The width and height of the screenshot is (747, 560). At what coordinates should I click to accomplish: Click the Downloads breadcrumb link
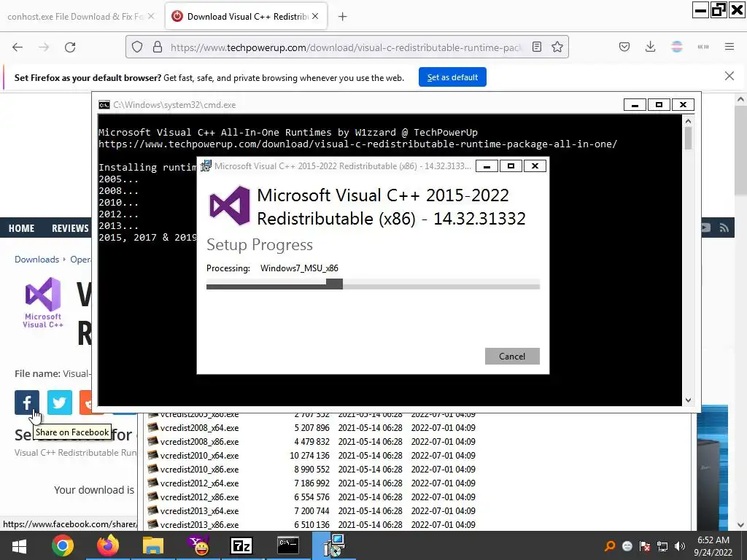tap(36, 260)
